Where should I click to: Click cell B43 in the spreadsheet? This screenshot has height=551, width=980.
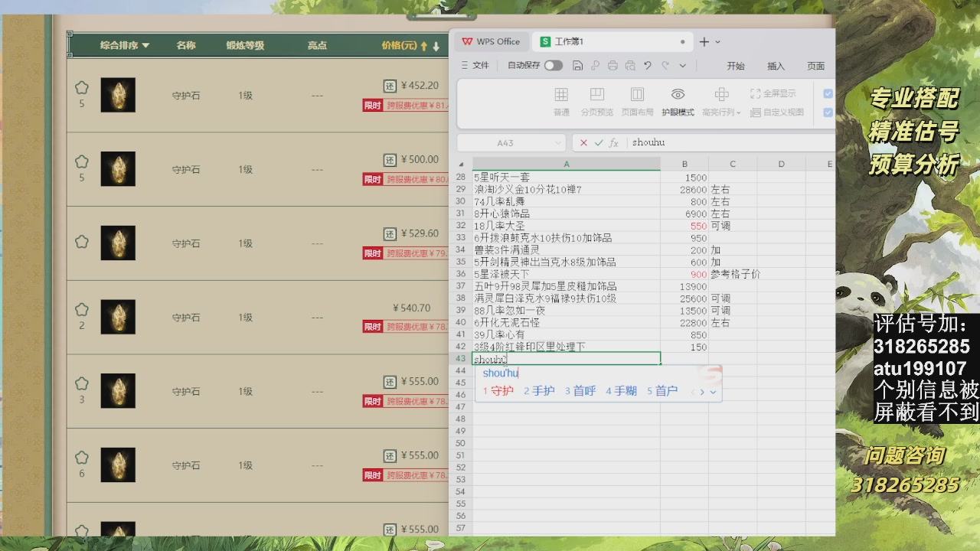click(684, 359)
